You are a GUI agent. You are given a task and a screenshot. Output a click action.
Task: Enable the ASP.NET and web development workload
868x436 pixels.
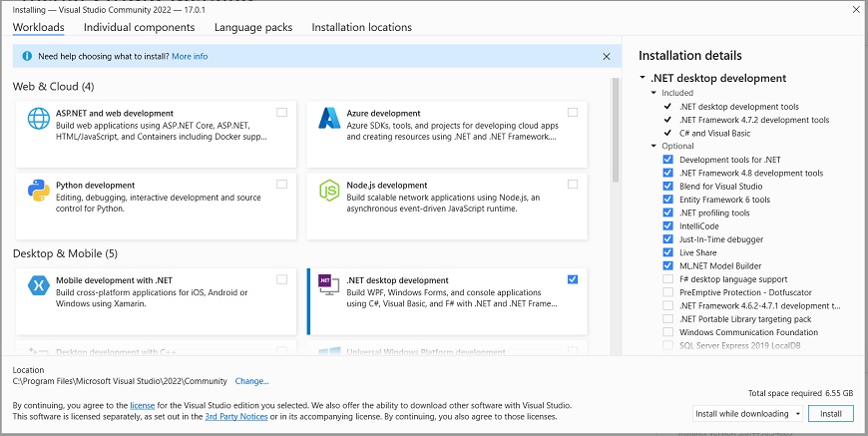click(282, 113)
